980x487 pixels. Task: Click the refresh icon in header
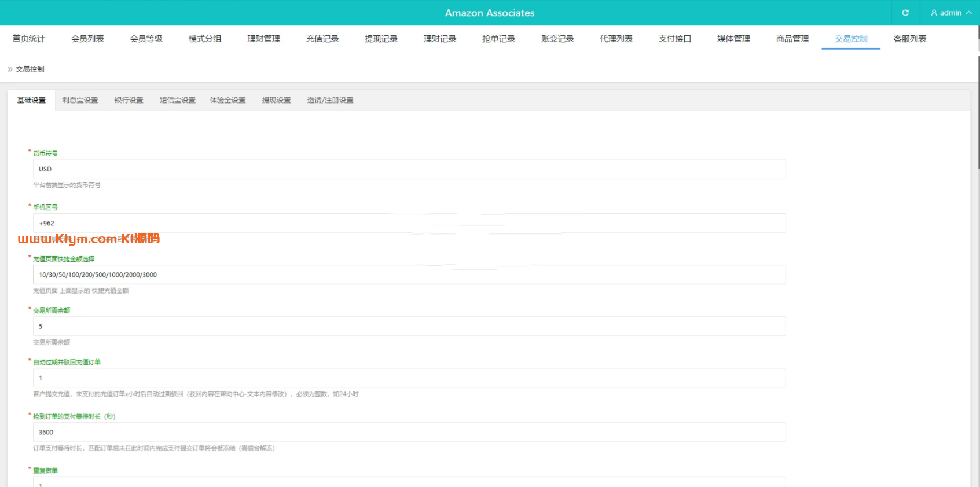point(905,13)
